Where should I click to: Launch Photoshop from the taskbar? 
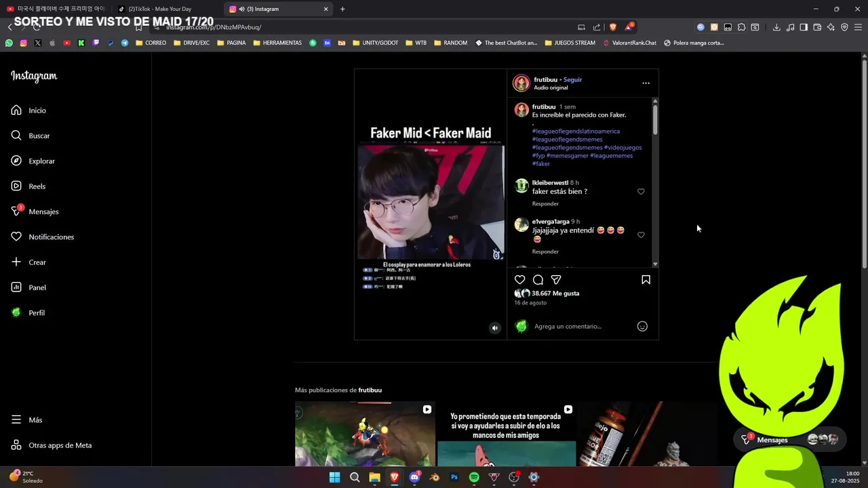point(454,477)
